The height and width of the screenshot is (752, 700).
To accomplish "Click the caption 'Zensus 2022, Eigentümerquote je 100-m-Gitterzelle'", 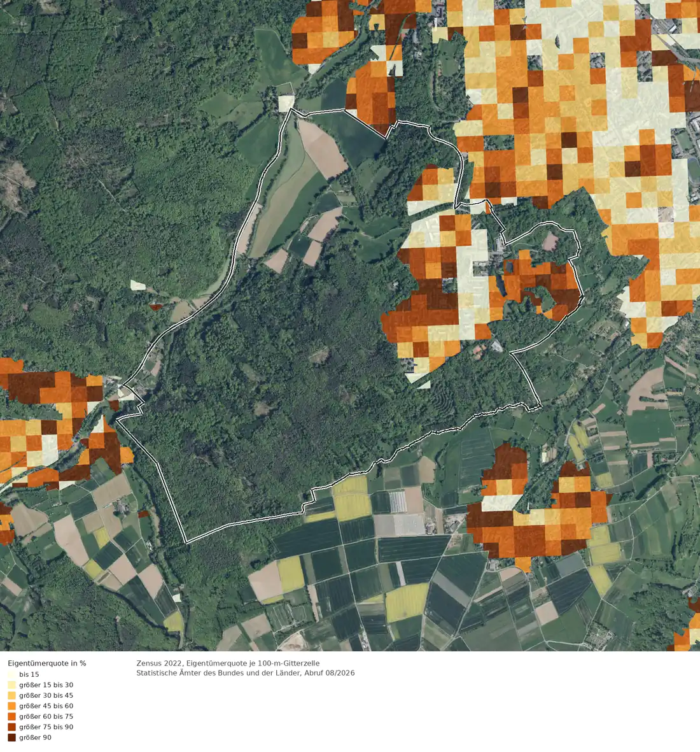I will 228,663.
